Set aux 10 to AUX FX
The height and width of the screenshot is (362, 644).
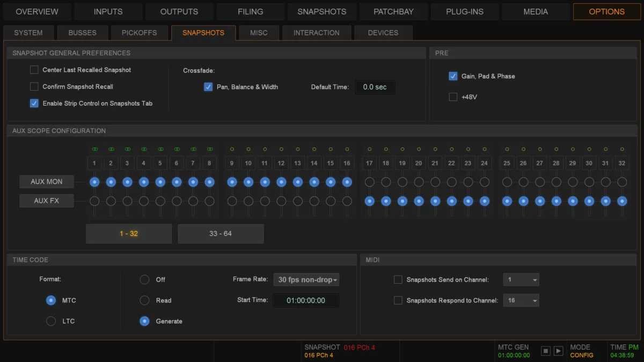[x=248, y=201]
